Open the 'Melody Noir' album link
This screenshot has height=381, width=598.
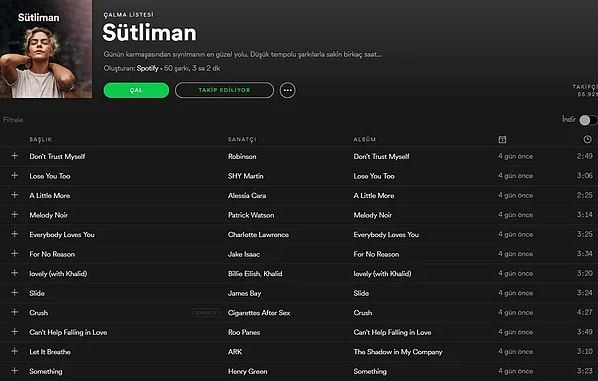[373, 215]
